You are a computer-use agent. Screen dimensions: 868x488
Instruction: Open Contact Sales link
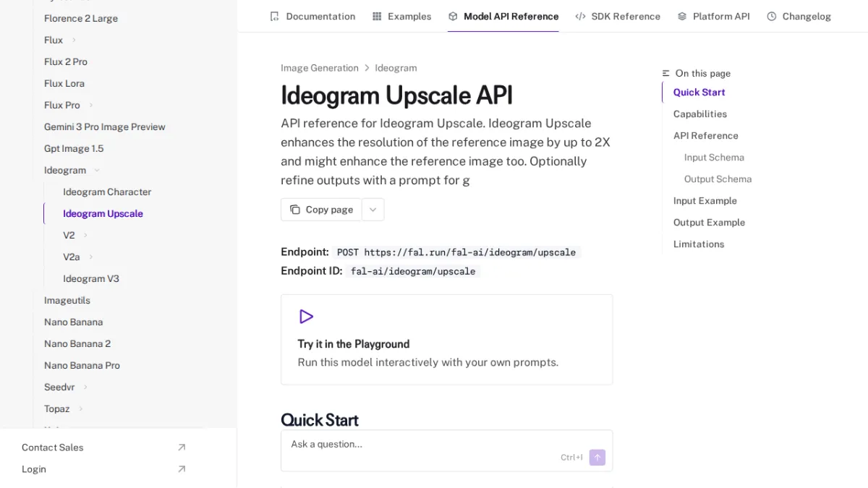pos(104,448)
